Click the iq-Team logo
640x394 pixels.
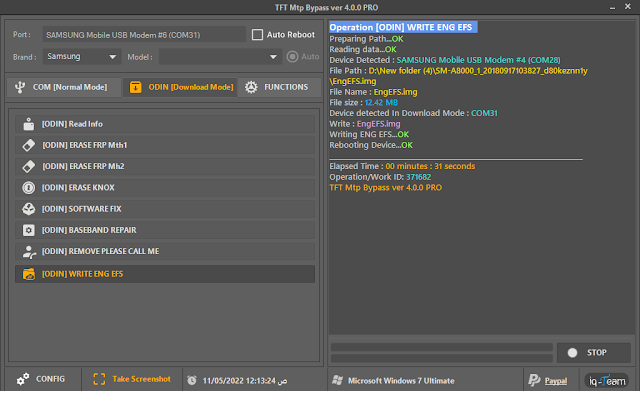[x=607, y=381]
